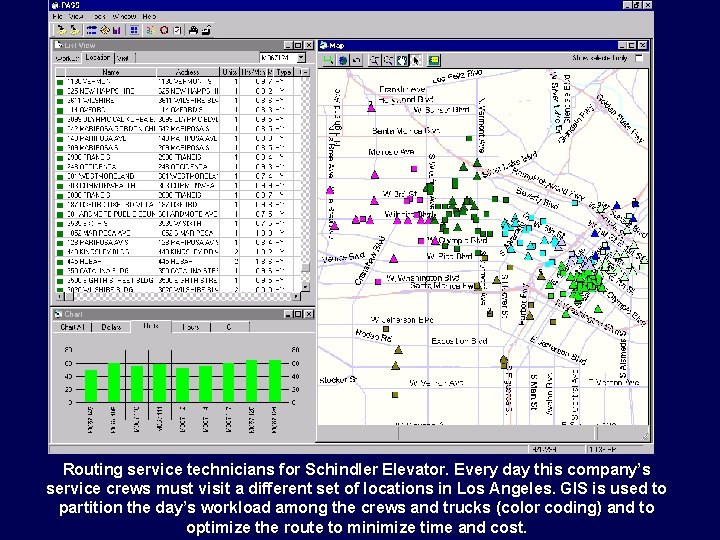Switch to the Dollars chart tab
The width and height of the screenshot is (720, 540).
click(x=111, y=327)
